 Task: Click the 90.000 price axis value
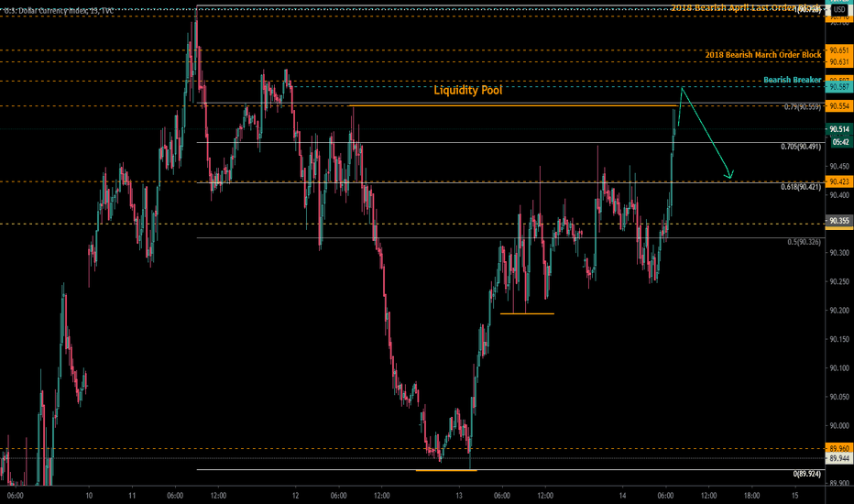tap(839, 426)
